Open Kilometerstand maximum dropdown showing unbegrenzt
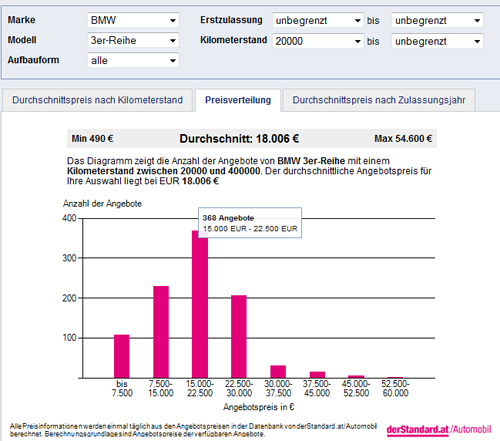 pos(437,41)
